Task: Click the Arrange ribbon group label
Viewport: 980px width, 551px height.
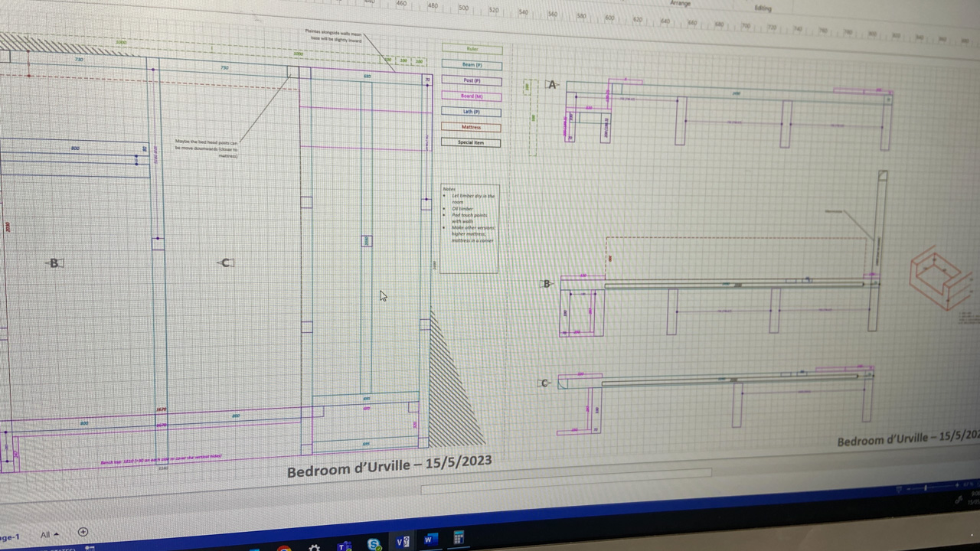Action: [x=680, y=4]
